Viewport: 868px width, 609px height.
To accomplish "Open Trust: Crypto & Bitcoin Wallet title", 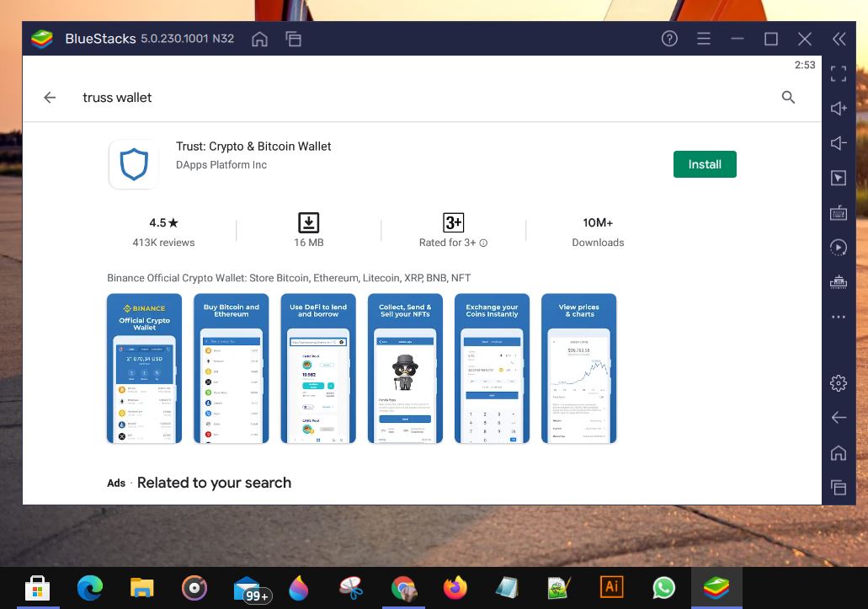I will 253,147.
